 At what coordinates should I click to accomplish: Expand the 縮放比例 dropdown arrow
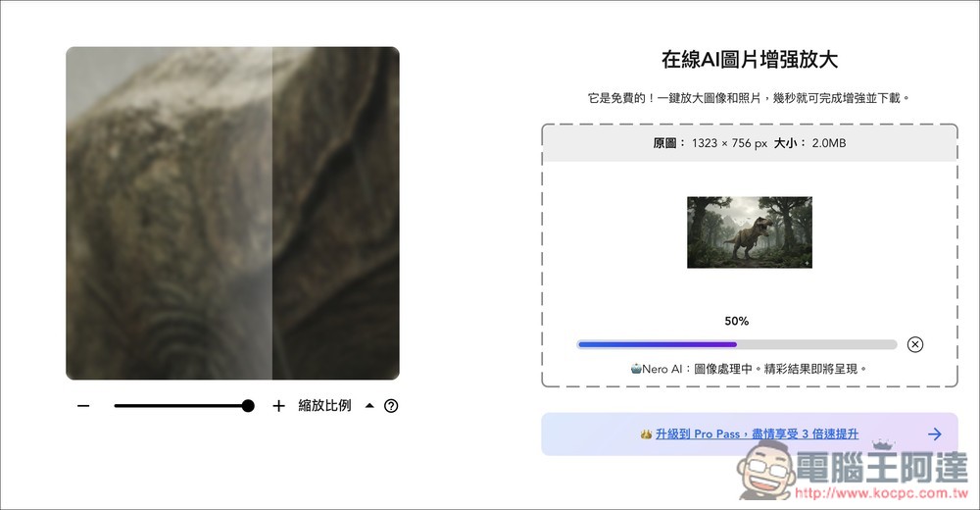click(x=369, y=405)
